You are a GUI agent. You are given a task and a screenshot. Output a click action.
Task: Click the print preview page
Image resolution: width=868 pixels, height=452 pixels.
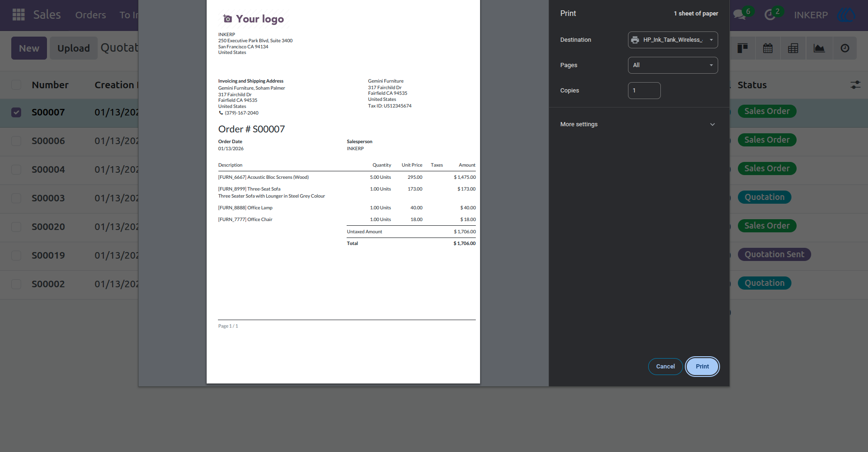click(x=343, y=192)
